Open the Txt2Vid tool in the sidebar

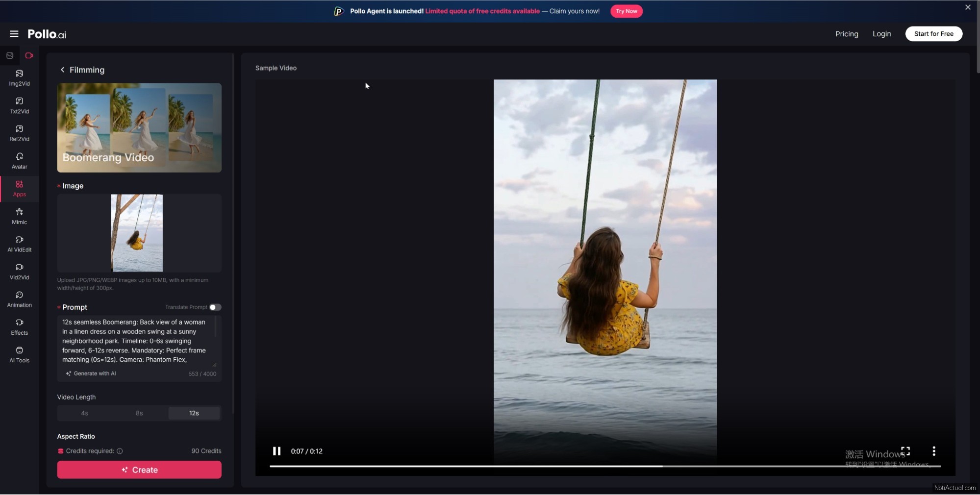(19, 105)
